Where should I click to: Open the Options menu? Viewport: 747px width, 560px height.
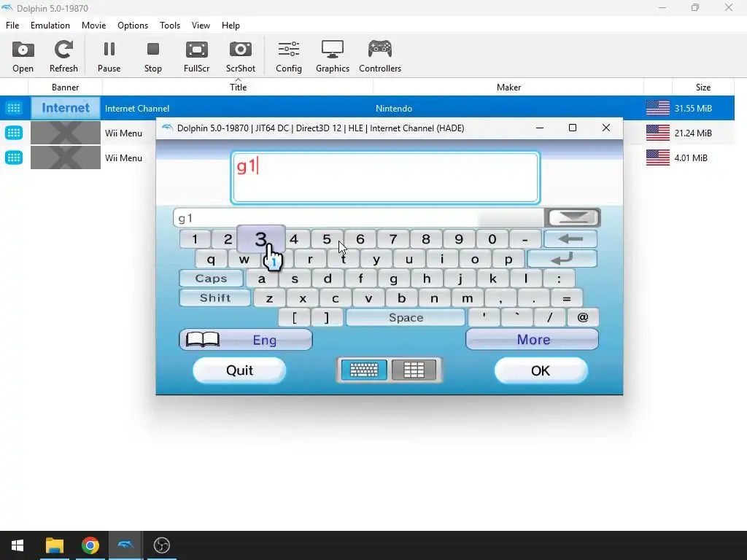point(133,26)
